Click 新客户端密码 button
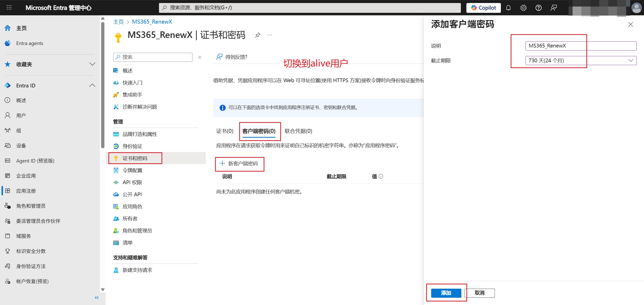The image size is (644, 305). (239, 164)
